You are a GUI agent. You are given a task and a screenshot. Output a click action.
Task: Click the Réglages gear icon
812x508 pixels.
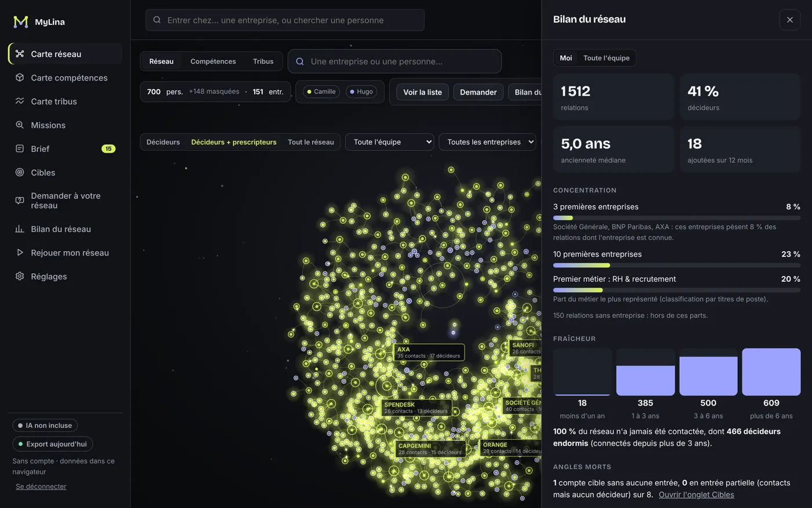pos(20,276)
